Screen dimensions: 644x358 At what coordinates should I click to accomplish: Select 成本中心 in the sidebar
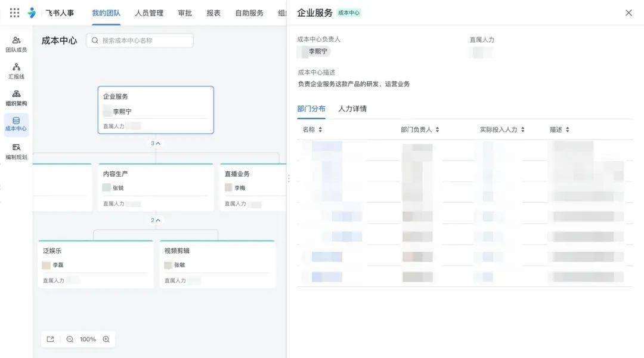16,124
